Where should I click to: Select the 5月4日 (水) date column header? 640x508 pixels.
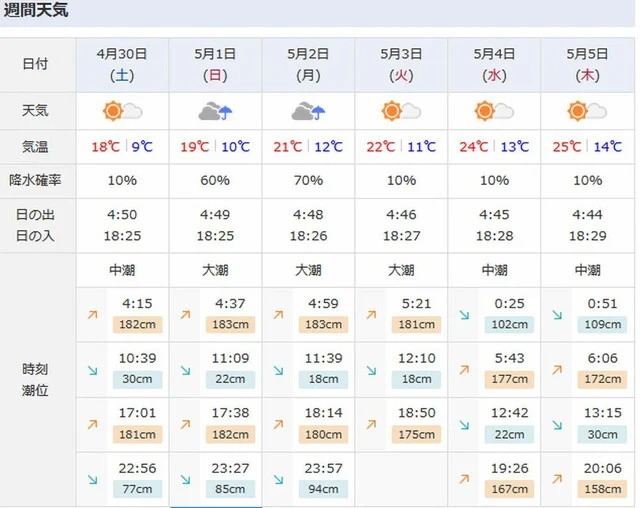coord(494,64)
